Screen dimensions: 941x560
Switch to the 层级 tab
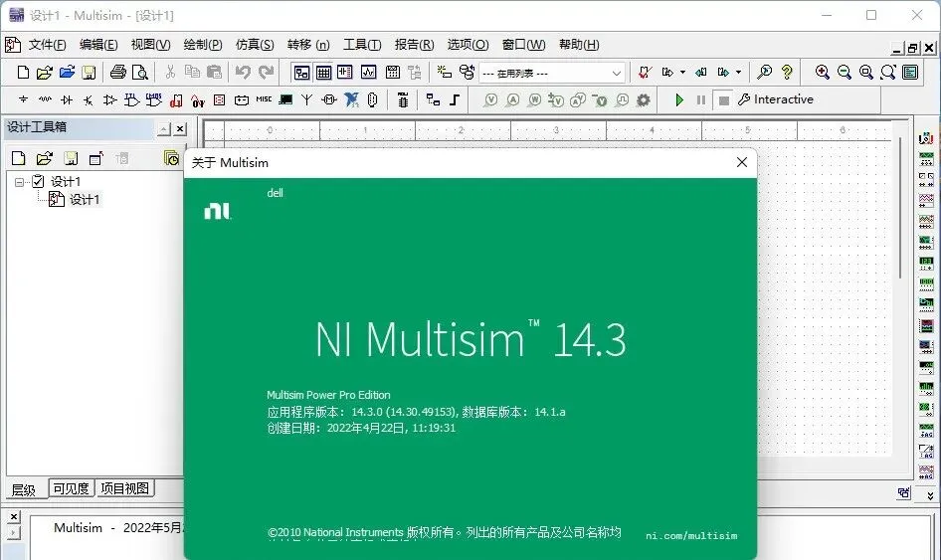pos(24,489)
